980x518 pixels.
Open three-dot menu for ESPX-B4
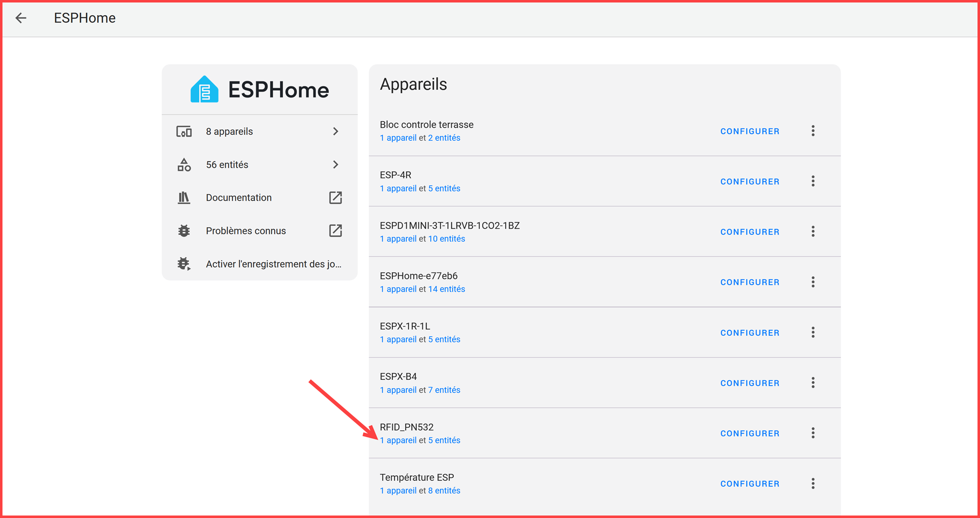click(813, 383)
